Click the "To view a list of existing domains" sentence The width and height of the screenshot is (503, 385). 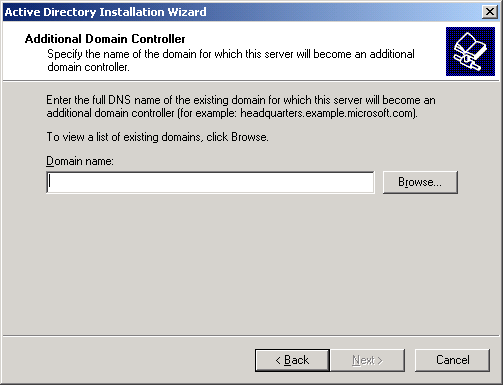(157, 137)
